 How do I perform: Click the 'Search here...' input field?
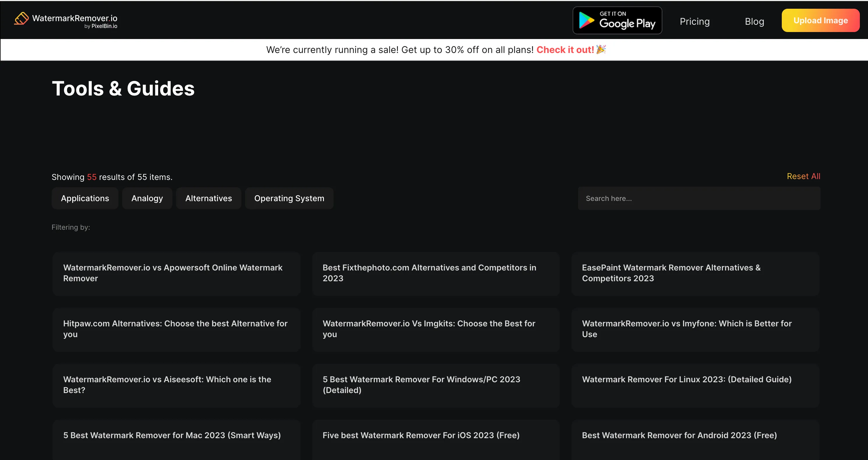click(700, 198)
